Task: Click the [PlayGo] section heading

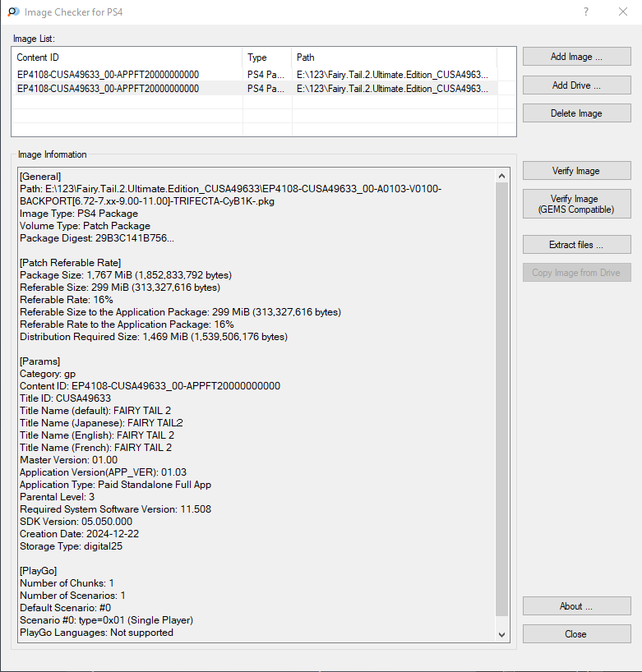Action: (x=38, y=571)
